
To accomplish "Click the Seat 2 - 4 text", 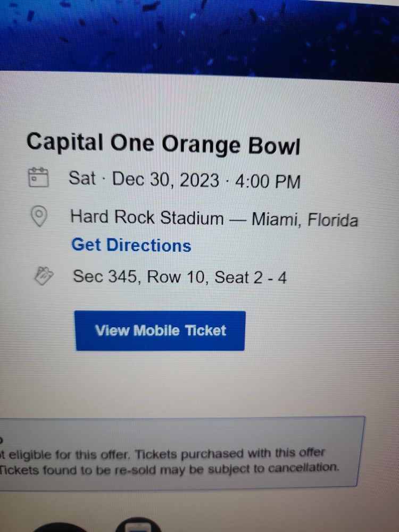I will point(250,277).
